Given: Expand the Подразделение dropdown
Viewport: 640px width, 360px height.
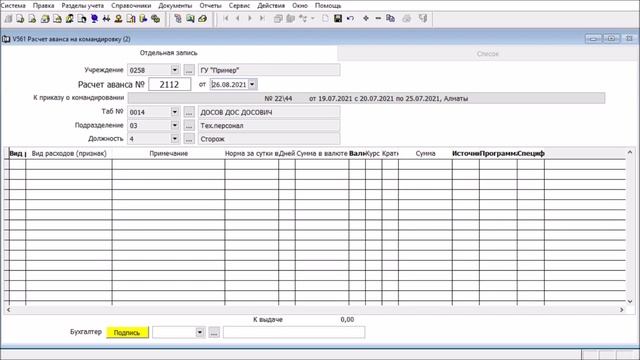Looking at the screenshot, I should click(x=175, y=125).
